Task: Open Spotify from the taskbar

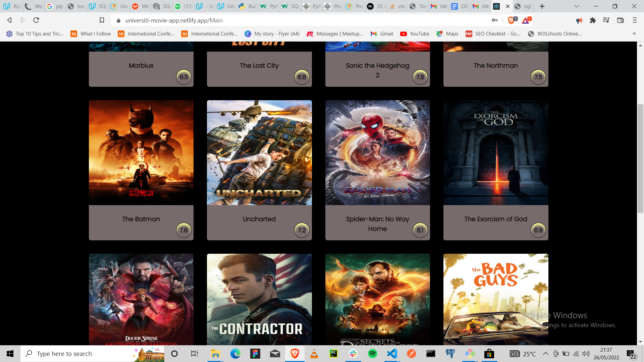Action: tap(372, 354)
